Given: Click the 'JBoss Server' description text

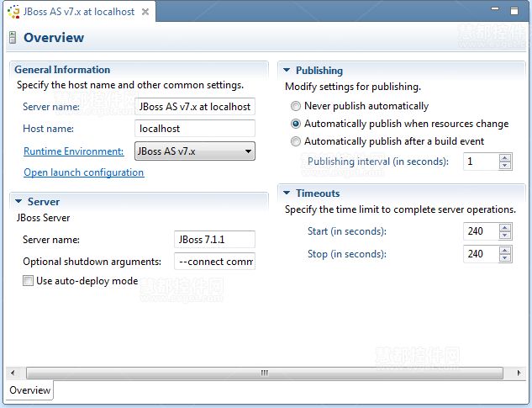Looking at the screenshot, I should pyautogui.click(x=43, y=218).
